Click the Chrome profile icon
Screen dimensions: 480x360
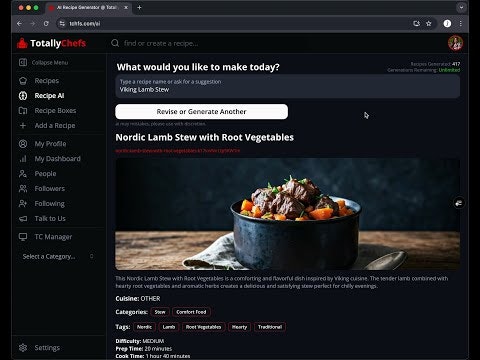447,24
